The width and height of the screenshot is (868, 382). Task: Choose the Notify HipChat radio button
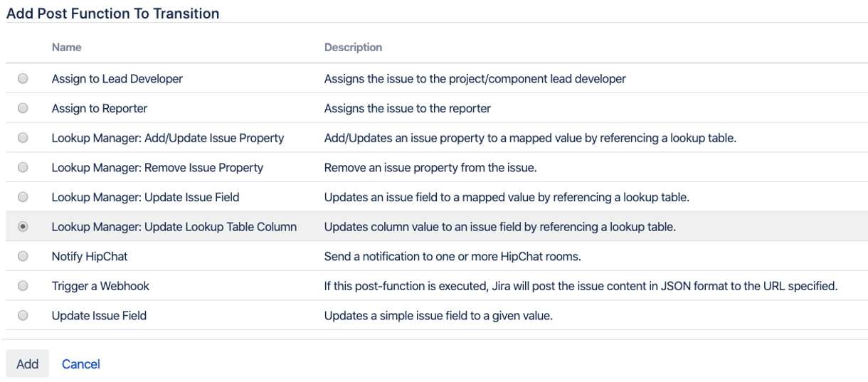(x=23, y=256)
